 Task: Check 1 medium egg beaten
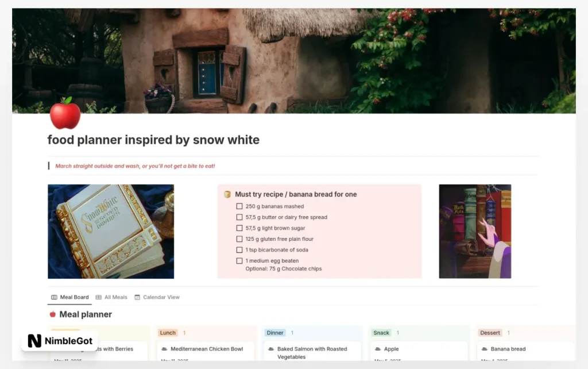coord(239,260)
